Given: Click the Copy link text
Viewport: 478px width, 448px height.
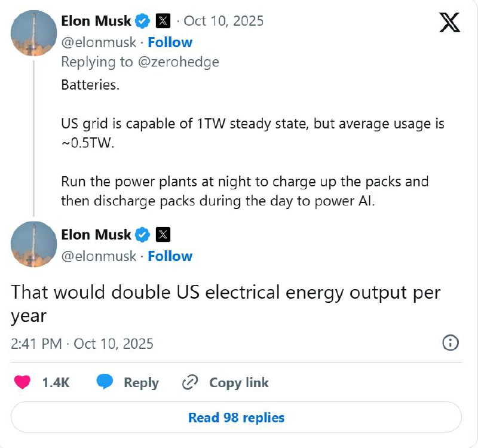Looking at the screenshot, I should [x=238, y=382].
